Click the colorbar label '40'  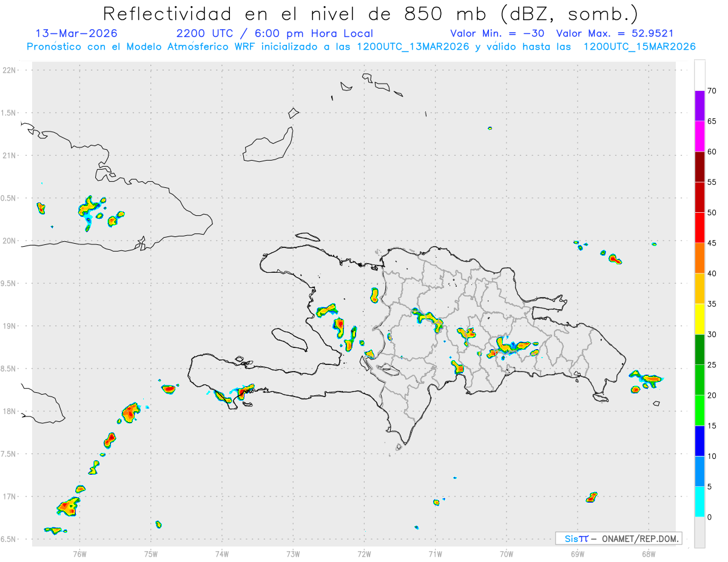click(x=712, y=273)
